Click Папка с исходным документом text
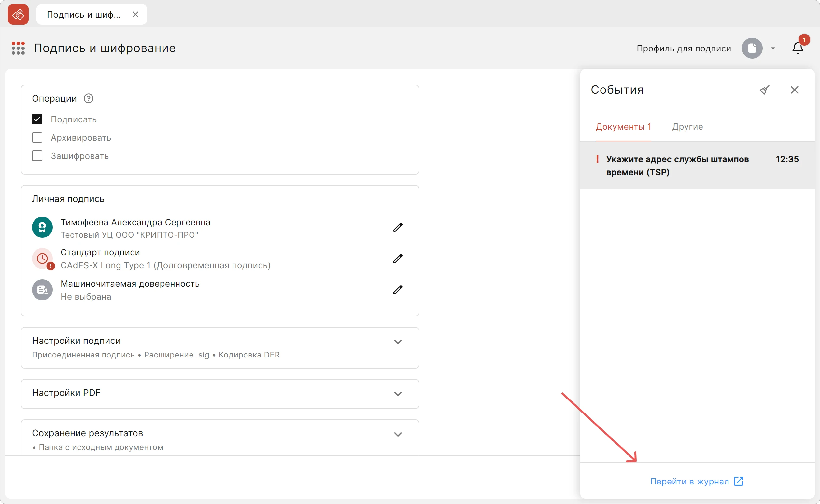Screen dimensions: 820x504 click(101, 447)
